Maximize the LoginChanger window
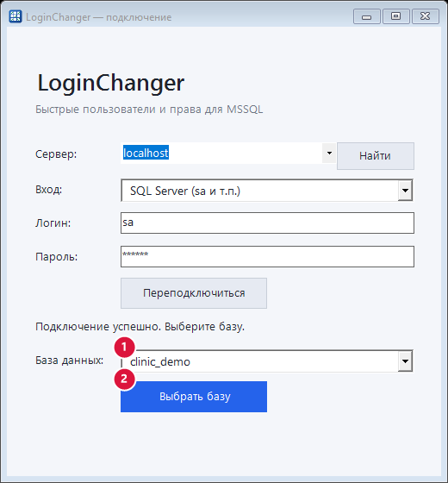This screenshot has width=448, height=483. point(396,16)
